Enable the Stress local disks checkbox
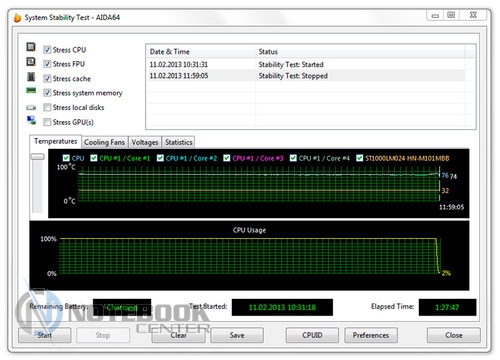The width and height of the screenshot is (500, 360). tap(47, 107)
